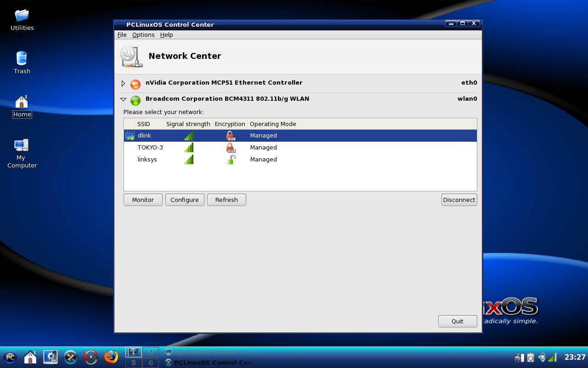Open the Help menu
This screenshot has height=368, width=588.
pyautogui.click(x=166, y=35)
